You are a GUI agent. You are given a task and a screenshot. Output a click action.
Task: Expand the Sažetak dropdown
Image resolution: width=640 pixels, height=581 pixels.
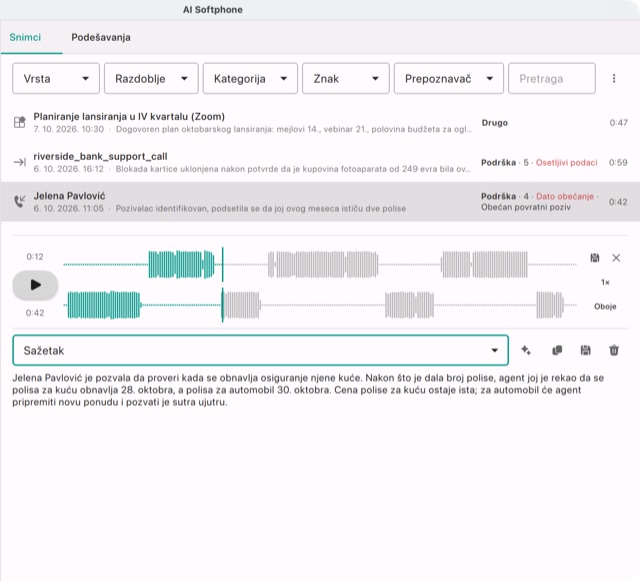tap(260, 350)
